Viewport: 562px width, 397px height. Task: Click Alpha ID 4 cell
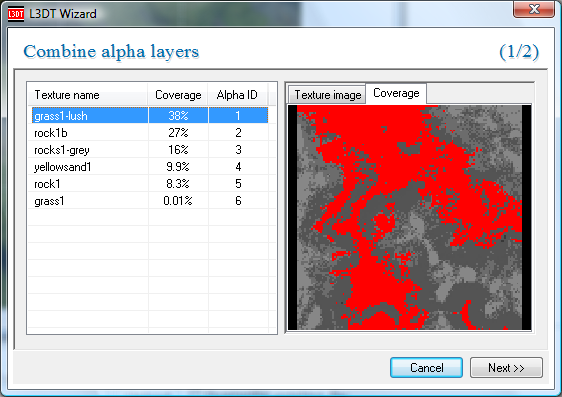pyautogui.click(x=238, y=167)
